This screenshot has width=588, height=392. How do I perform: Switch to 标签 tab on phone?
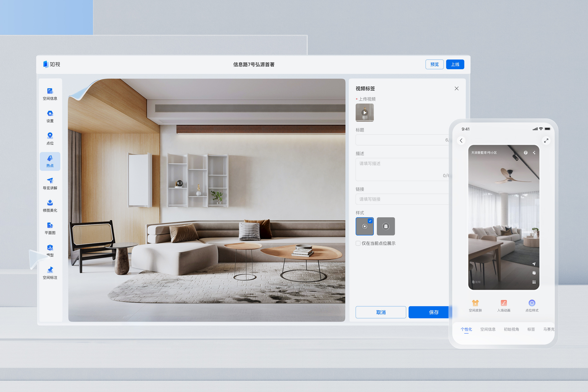(x=531, y=329)
